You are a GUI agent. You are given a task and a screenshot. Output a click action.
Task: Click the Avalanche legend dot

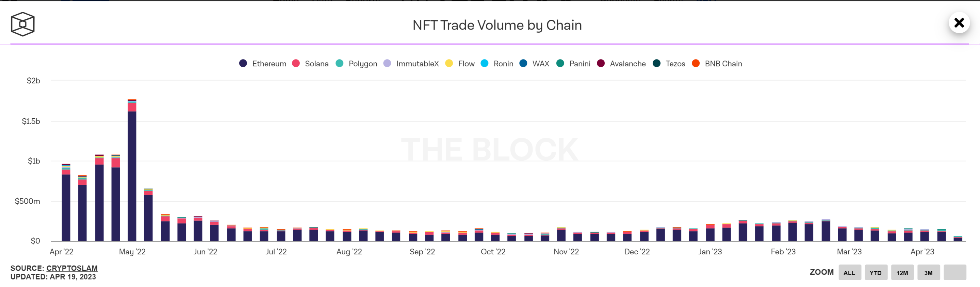click(601, 64)
